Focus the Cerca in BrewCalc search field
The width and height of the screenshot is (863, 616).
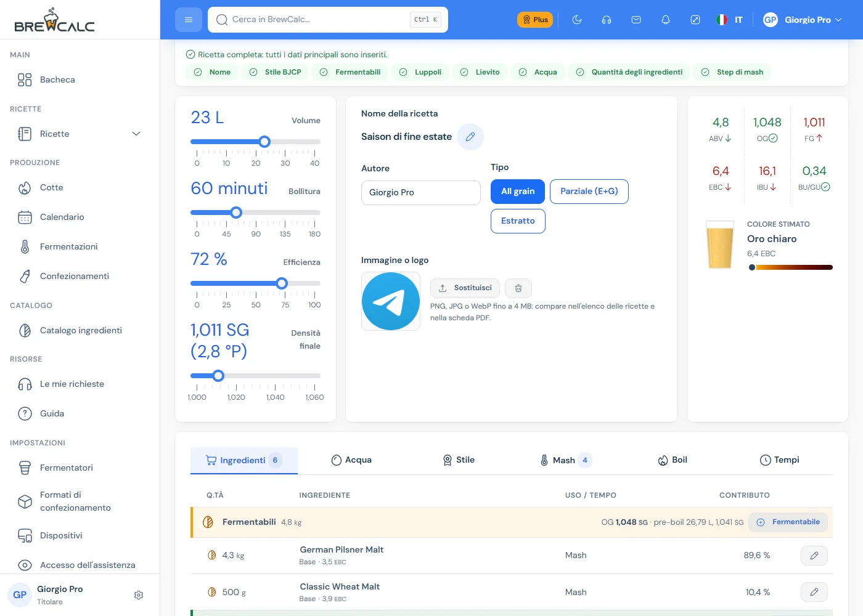point(328,20)
